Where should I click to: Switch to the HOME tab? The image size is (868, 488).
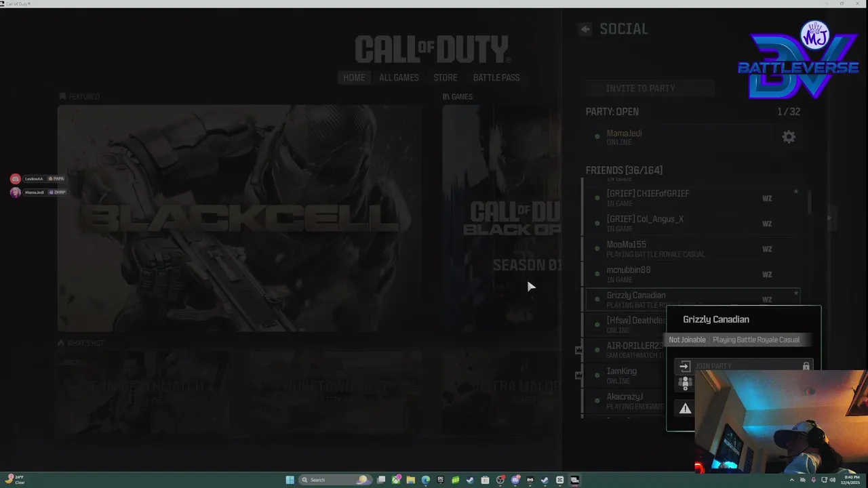[354, 77]
